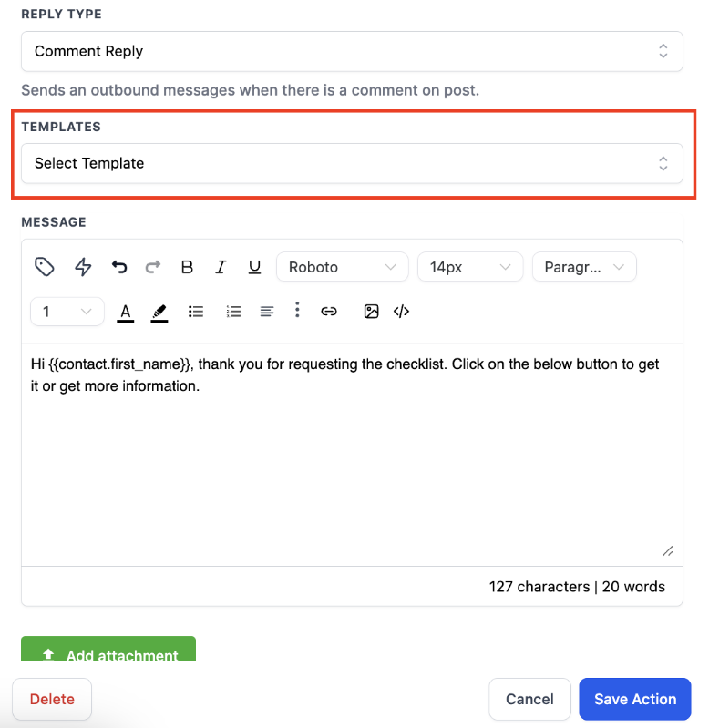
Task: Click the Cancel button
Action: (x=529, y=700)
